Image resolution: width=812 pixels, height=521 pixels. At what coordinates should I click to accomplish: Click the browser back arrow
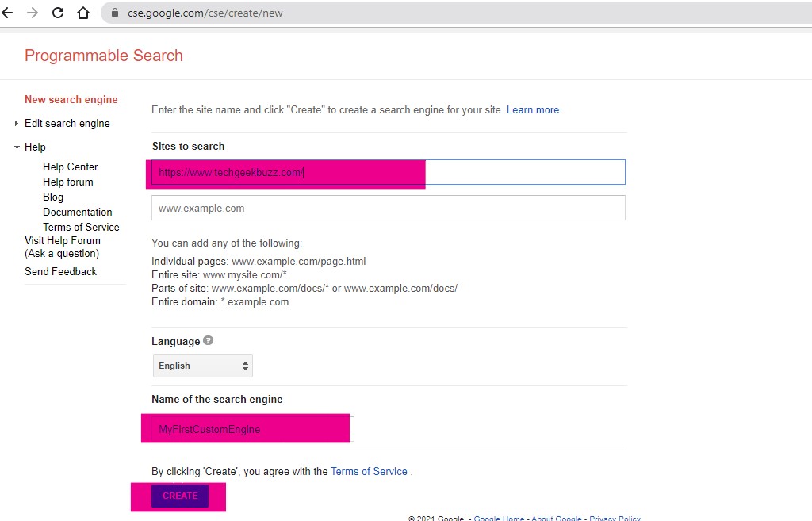[8, 13]
